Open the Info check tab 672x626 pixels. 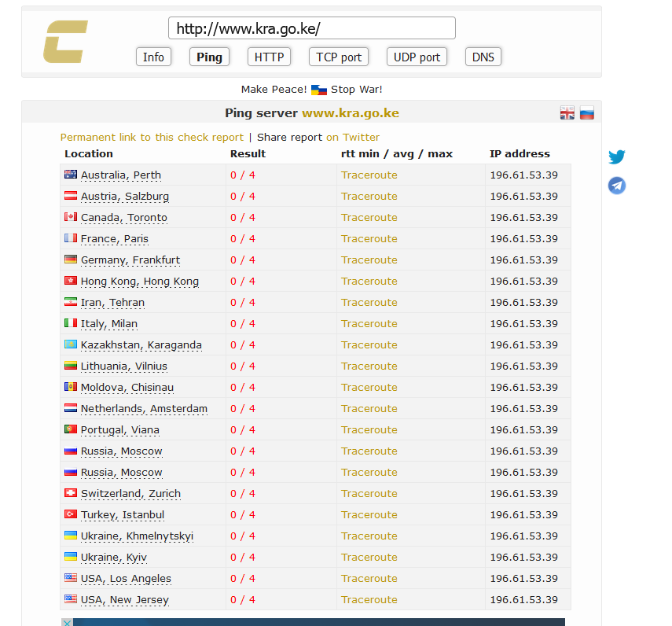pos(153,57)
